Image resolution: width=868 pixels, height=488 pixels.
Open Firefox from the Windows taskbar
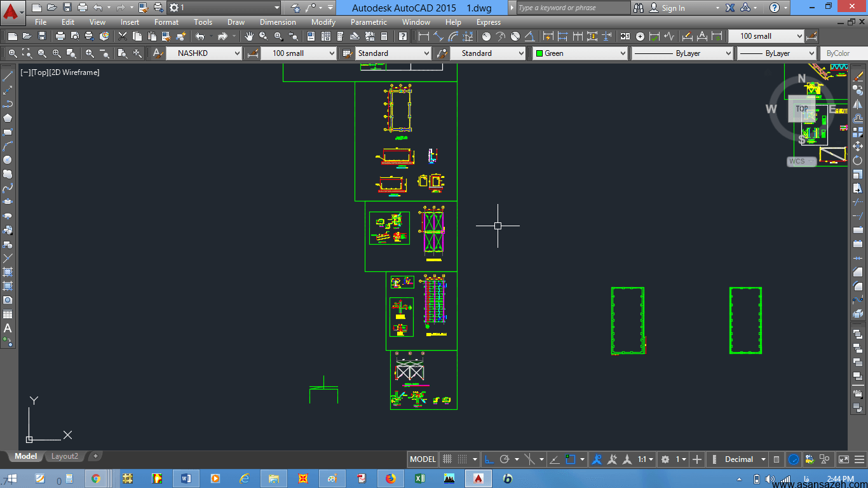(391, 478)
